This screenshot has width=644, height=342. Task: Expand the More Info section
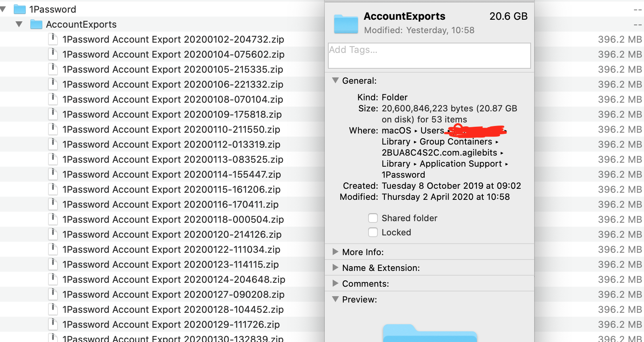(x=335, y=252)
